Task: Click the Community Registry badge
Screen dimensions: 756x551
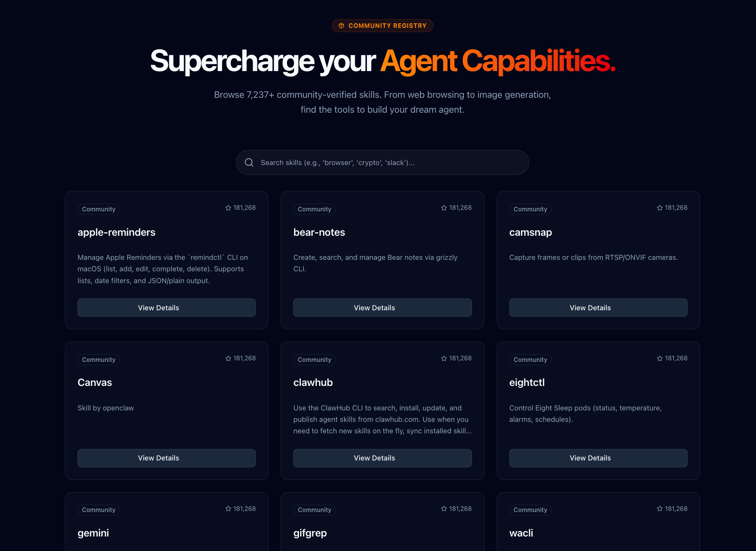Action: (x=382, y=26)
